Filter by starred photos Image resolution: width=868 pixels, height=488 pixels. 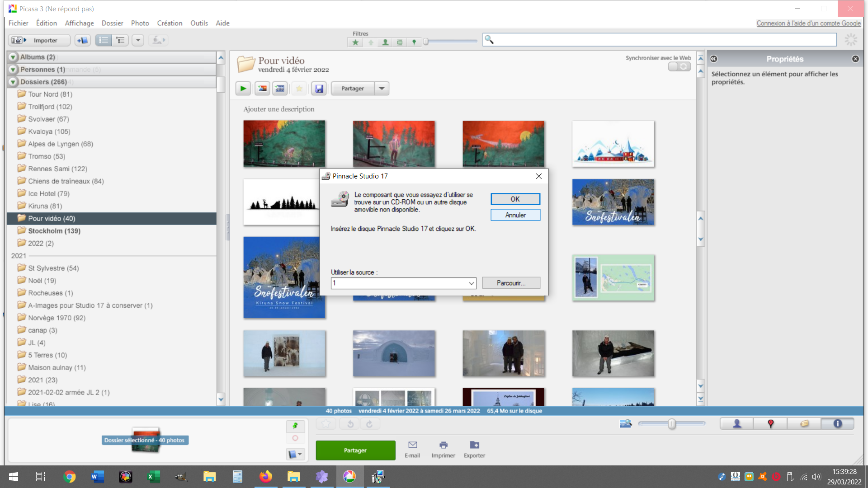(355, 42)
